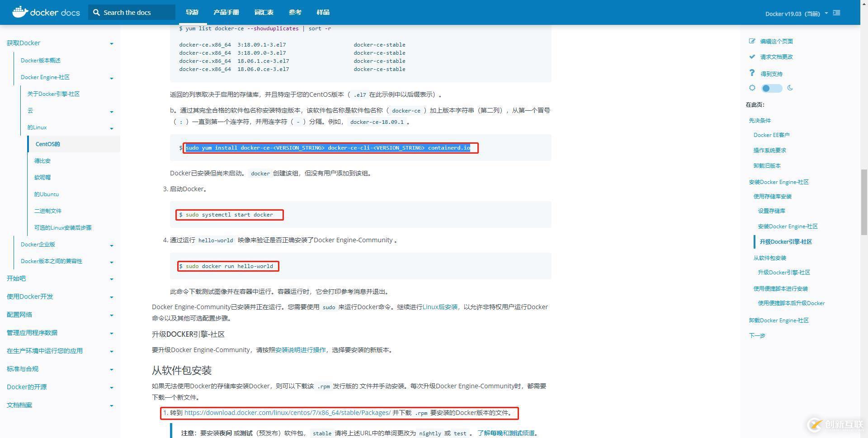Open the 样品 nav tab
Image resolution: width=868 pixels, height=438 pixels.
pos(323,12)
